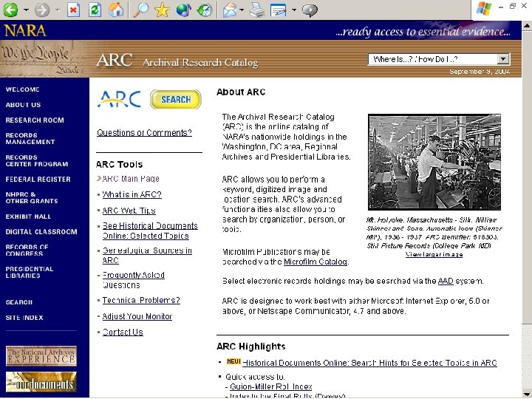Viewport: 532px width, 399px height.
Task: Click the blue ARC logo image
Action: (119, 99)
